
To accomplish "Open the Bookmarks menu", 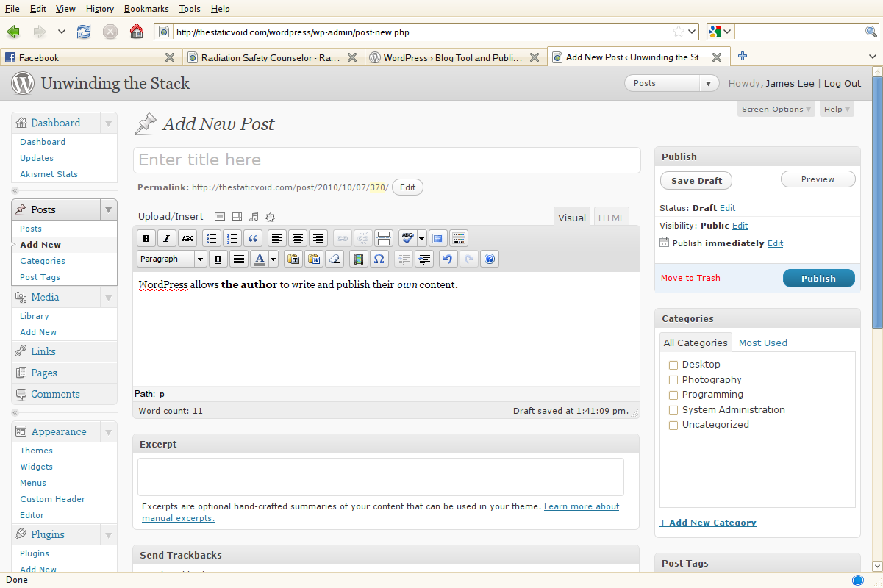I will click(x=146, y=9).
